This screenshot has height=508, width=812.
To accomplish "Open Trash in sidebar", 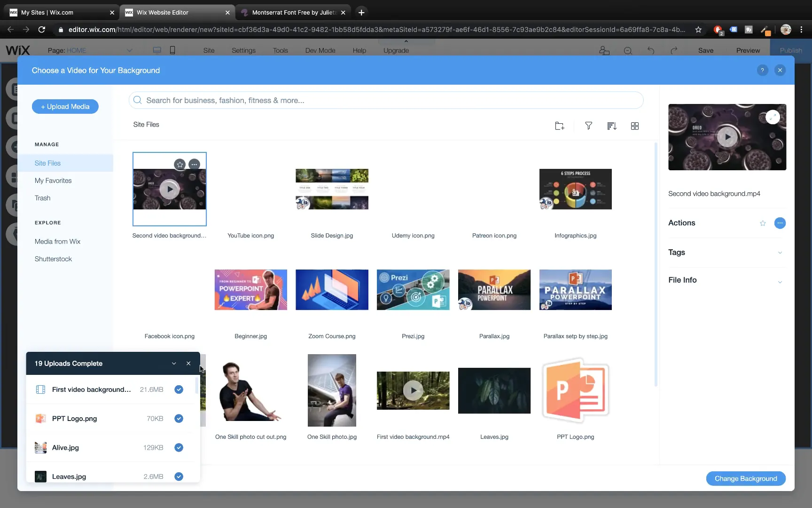I will 42,198.
